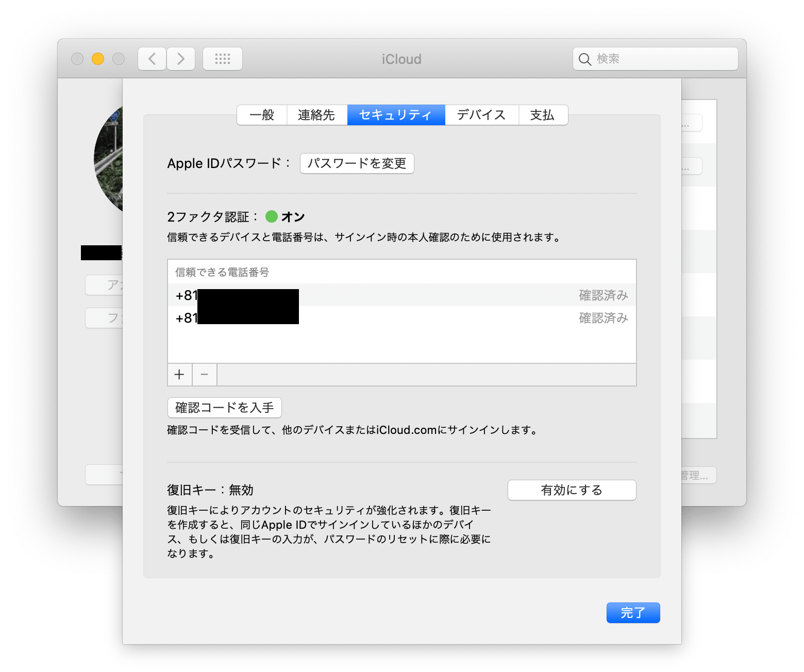This screenshot has width=804, height=672.
Task: Click the forward navigation arrow
Action: pyautogui.click(x=181, y=58)
